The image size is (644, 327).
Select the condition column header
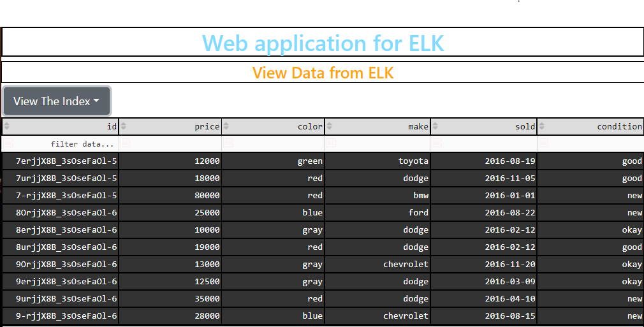coord(590,126)
